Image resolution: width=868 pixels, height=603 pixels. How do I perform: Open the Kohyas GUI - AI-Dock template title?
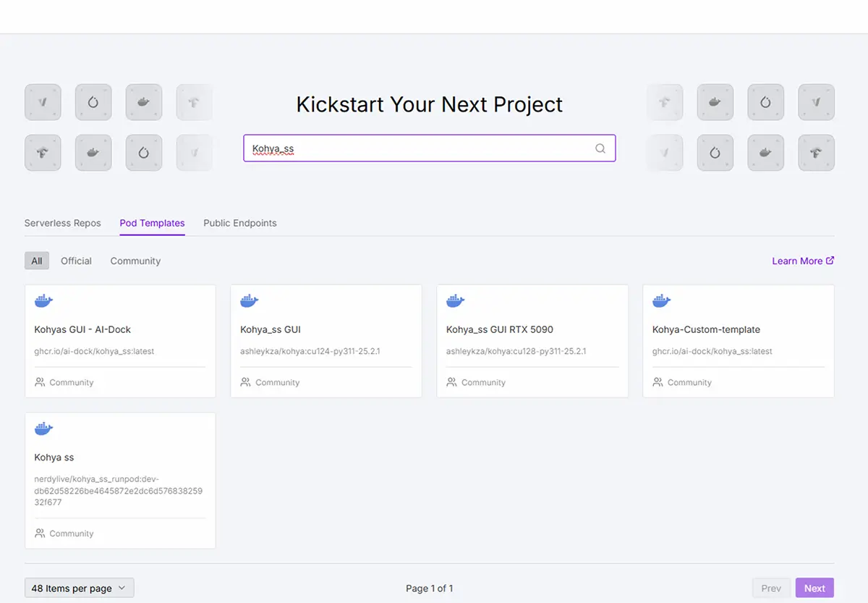(82, 329)
